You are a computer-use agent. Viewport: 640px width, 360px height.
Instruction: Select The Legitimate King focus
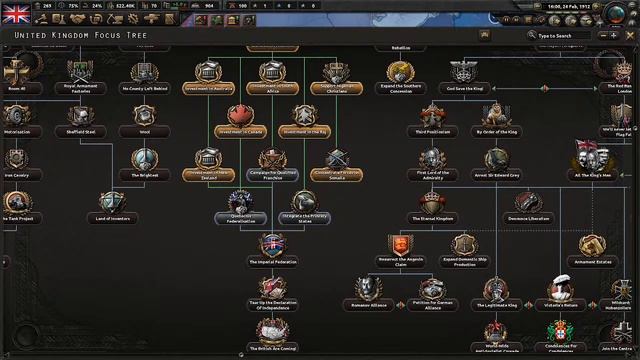click(x=496, y=294)
